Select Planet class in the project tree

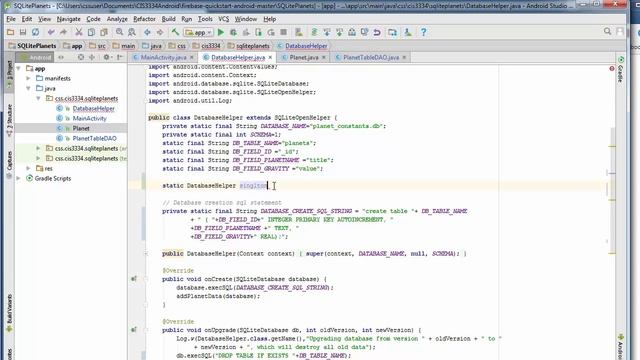[81, 128]
